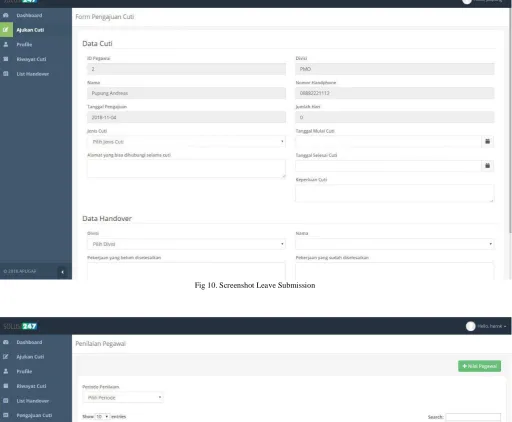Viewport: 512px width, 422px height.
Task: Click Ajukan Cuti icon in bottom sidebar
Action: click(6, 357)
